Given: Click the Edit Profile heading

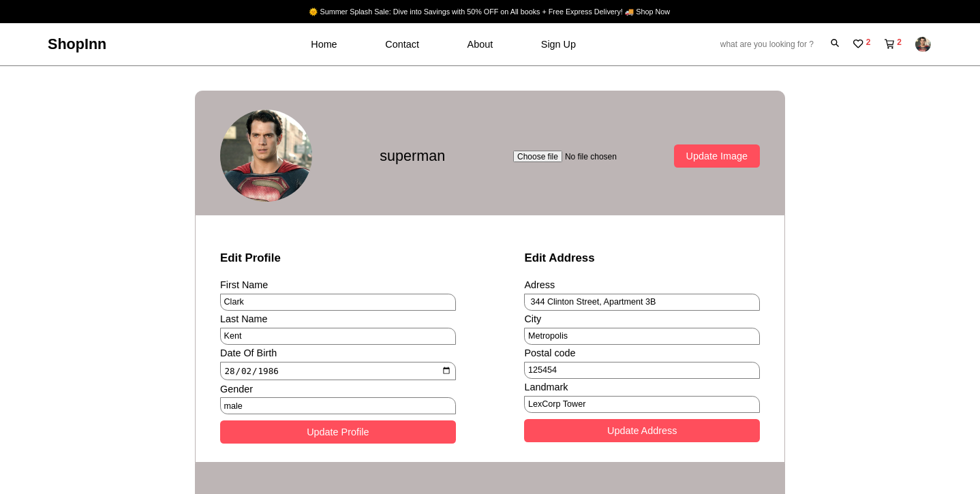Looking at the screenshot, I should pyautogui.click(x=250, y=258).
